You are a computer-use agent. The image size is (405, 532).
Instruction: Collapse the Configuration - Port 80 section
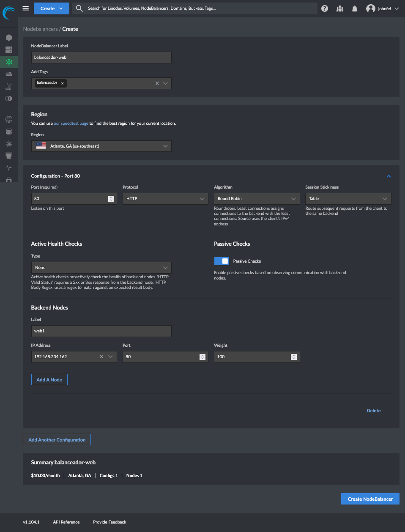(389, 176)
